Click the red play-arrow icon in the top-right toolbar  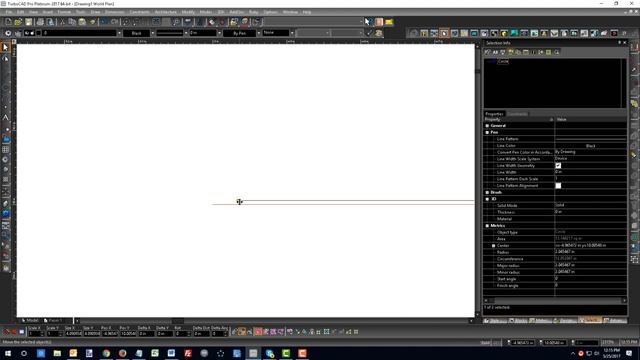point(614,33)
